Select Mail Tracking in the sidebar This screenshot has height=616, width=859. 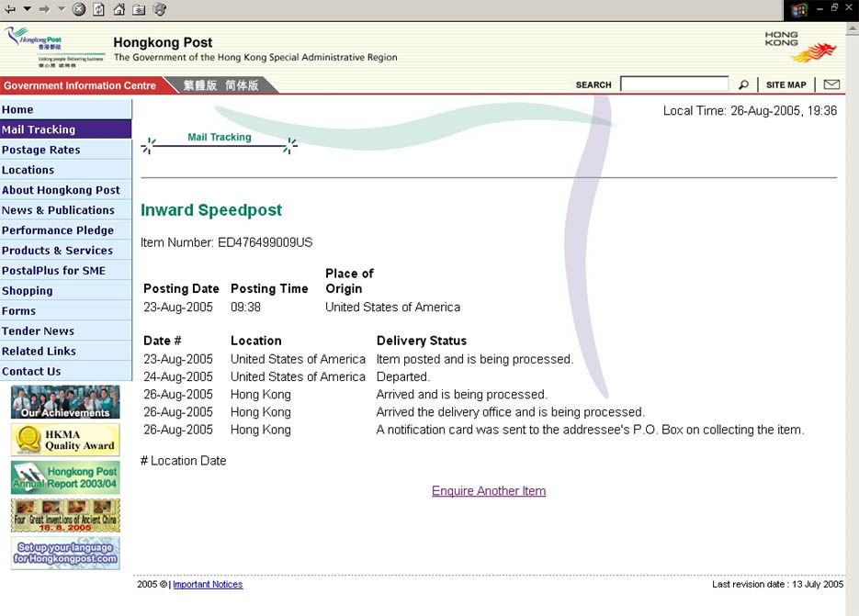tap(65, 129)
